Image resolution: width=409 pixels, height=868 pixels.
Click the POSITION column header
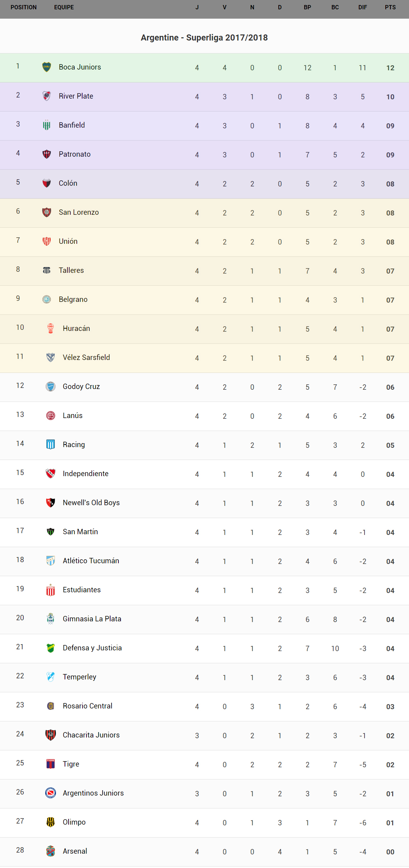click(x=24, y=8)
